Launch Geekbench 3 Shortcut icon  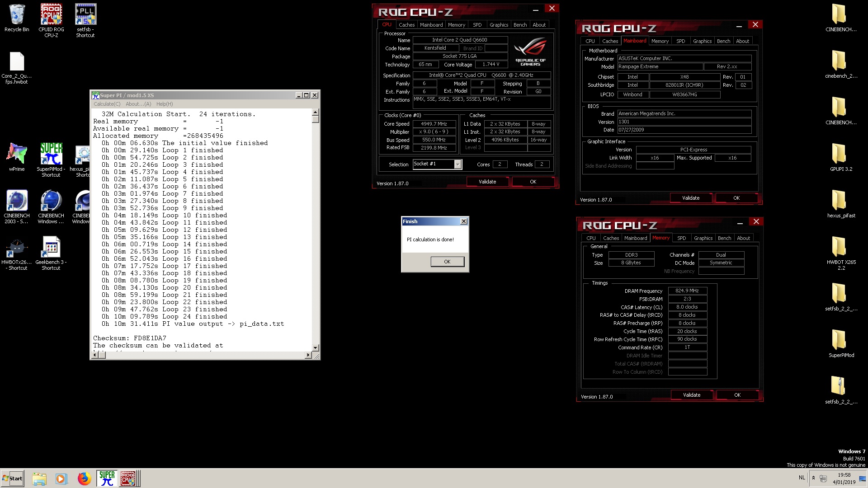(x=51, y=253)
